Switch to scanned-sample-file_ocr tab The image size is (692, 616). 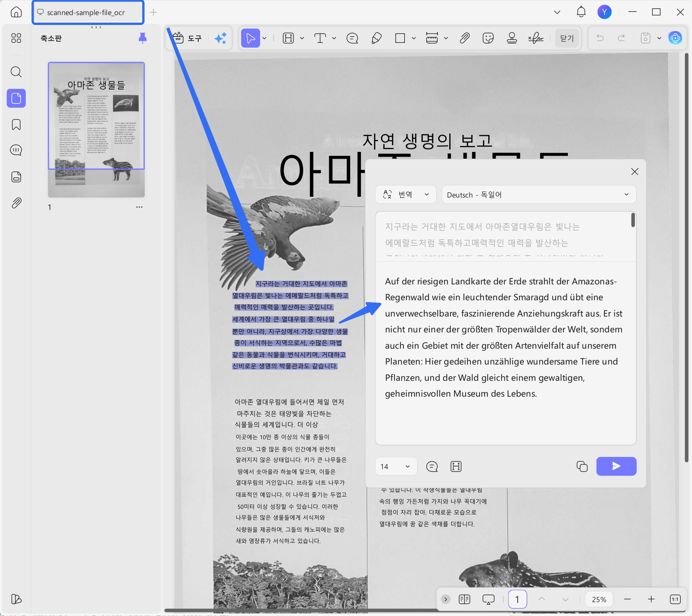(x=88, y=12)
